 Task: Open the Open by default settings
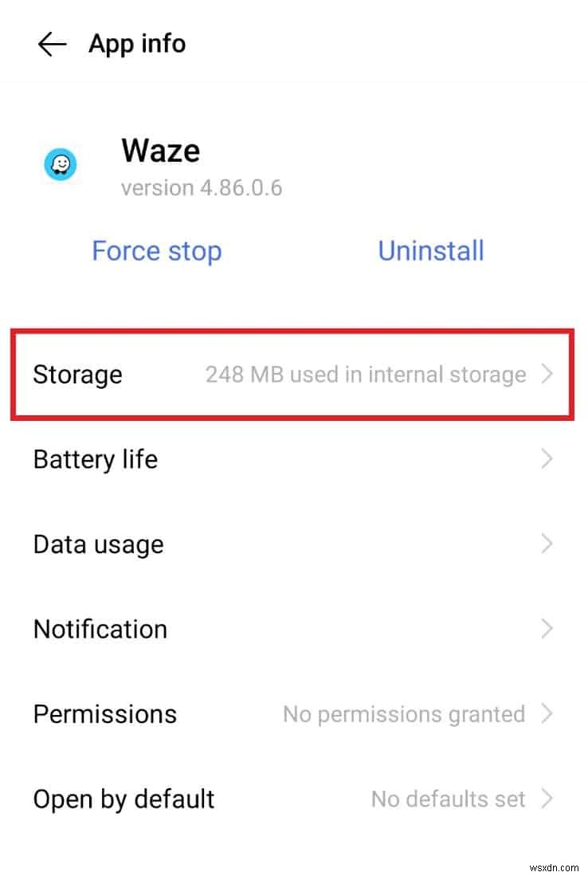(x=123, y=799)
